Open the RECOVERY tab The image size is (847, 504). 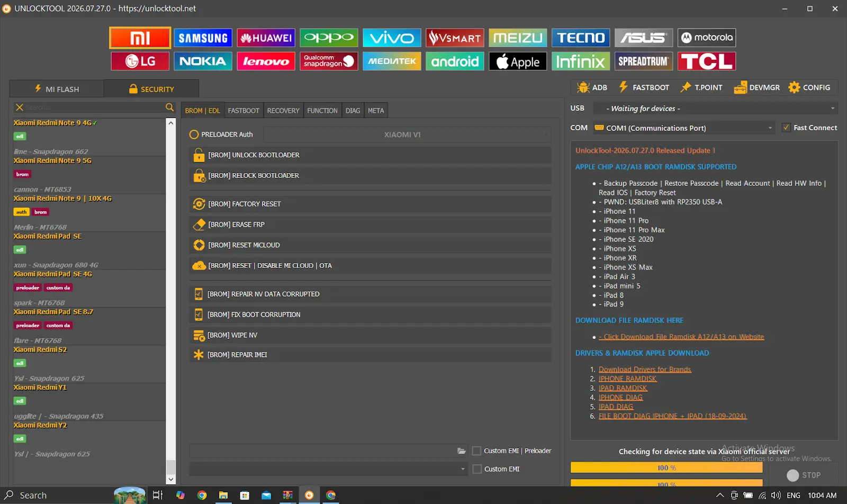point(283,111)
